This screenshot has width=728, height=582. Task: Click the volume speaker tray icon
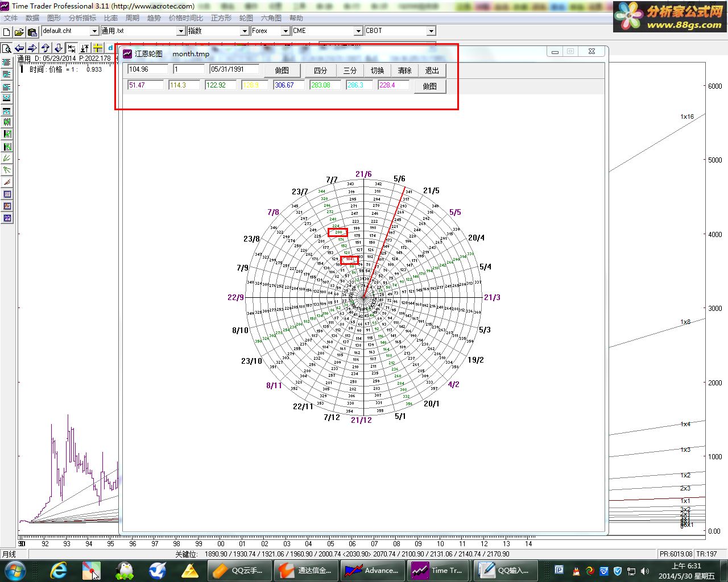(644, 571)
